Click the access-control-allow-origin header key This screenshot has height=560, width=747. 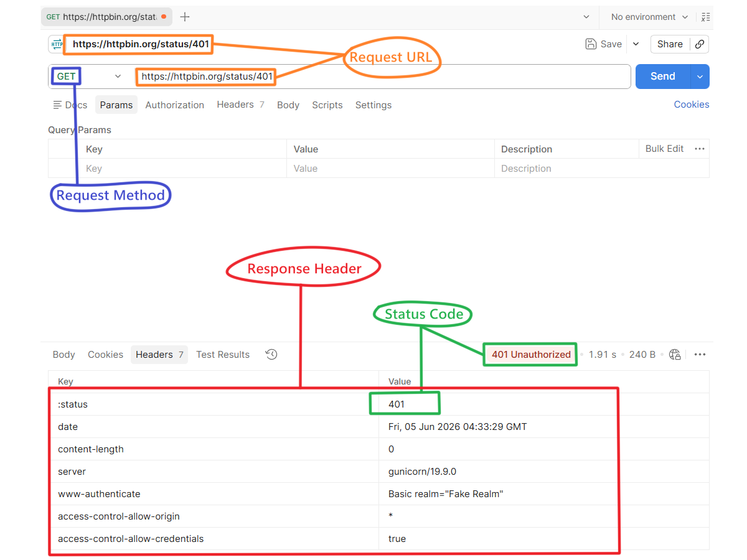coord(119,516)
